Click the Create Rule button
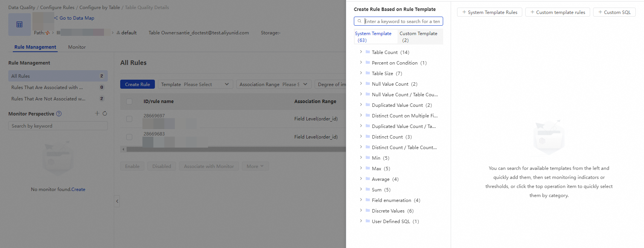This screenshot has width=644, height=248. tap(138, 84)
